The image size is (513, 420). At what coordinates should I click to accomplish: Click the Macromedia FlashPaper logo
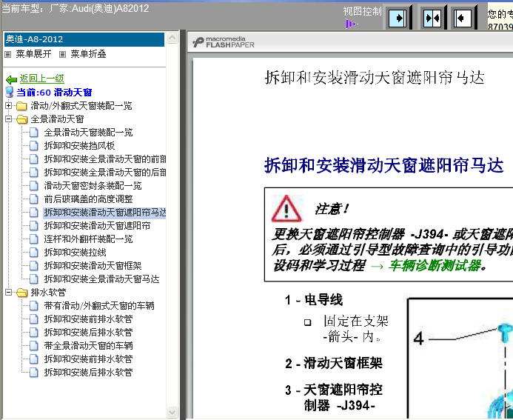click(224, 42)
